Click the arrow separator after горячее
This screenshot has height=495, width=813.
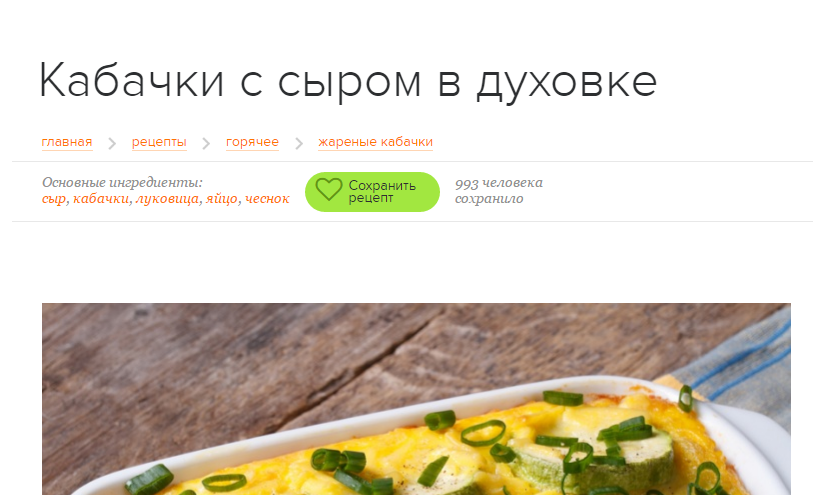click(x=299, y=143)
